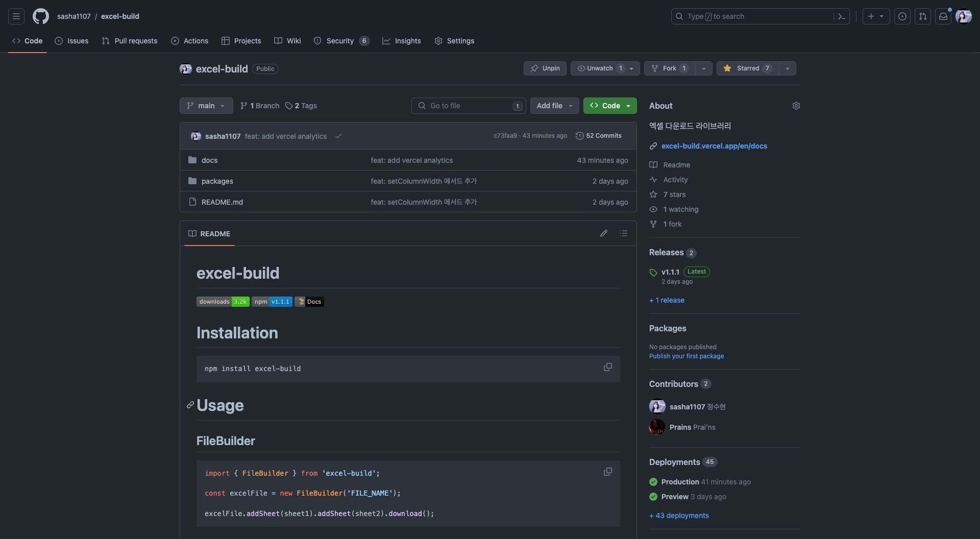The image size is (980, 539).
Task: Open README outline list icon
Action: click(624, 233)
